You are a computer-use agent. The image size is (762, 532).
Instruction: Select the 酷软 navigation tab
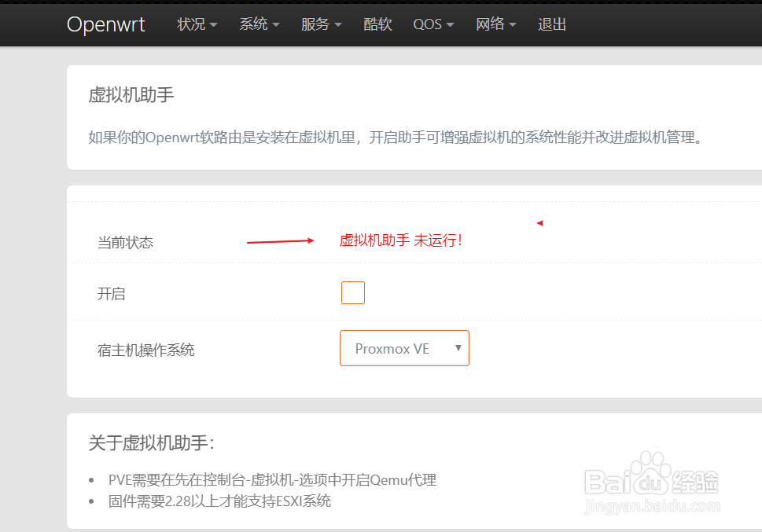click(377, 24)
